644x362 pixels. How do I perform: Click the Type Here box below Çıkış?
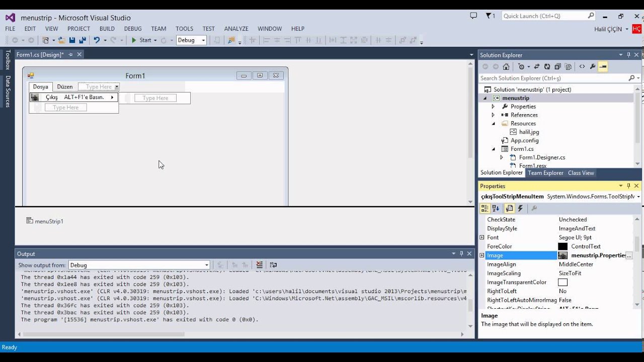65,107
